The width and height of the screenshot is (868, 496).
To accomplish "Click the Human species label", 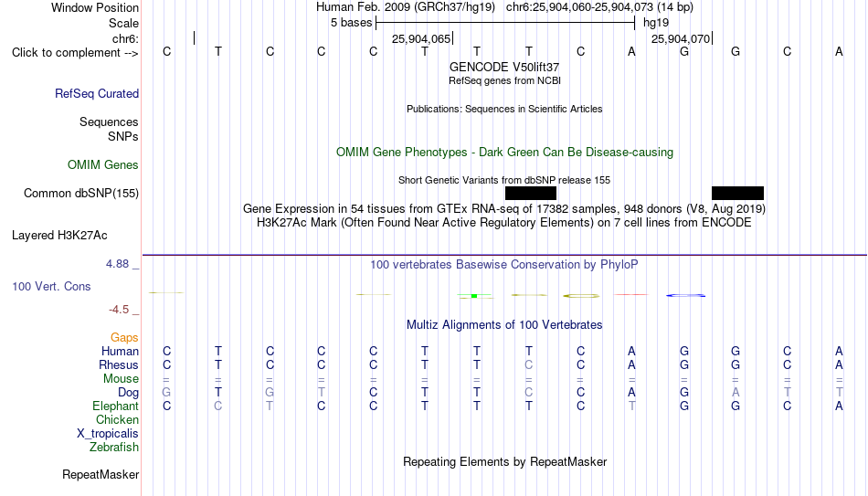I will 120,351.
